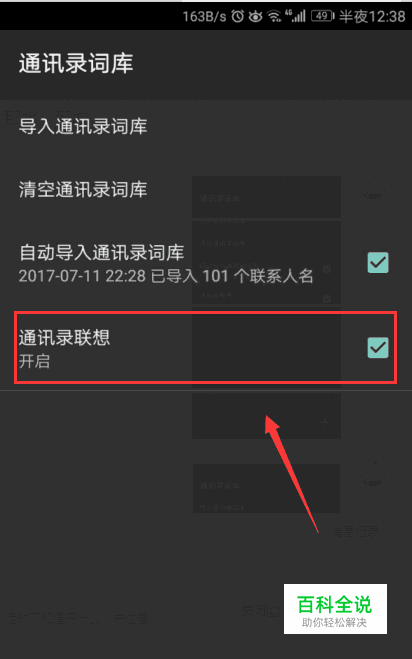Tap the alarm clock status icon

click(238, 16)
